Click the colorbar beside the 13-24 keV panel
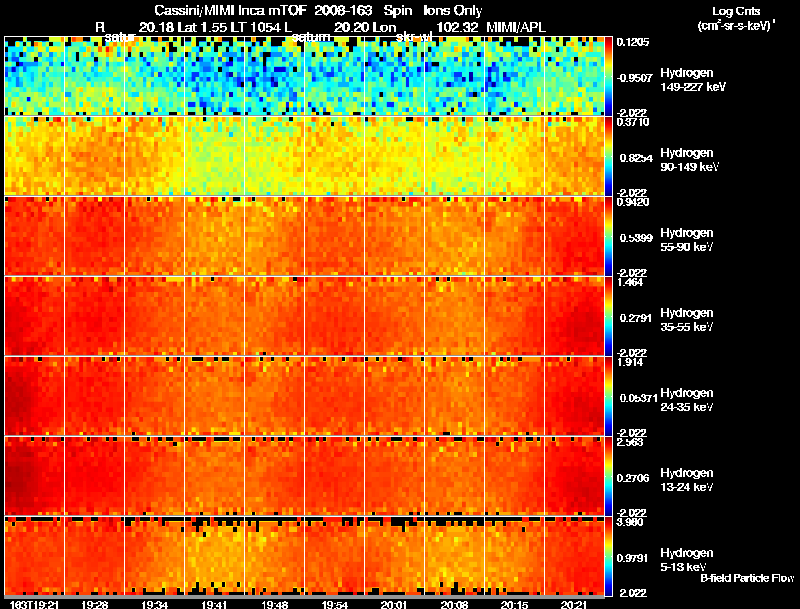The height and width of the screenshot is (609, 800). point(608,476)
